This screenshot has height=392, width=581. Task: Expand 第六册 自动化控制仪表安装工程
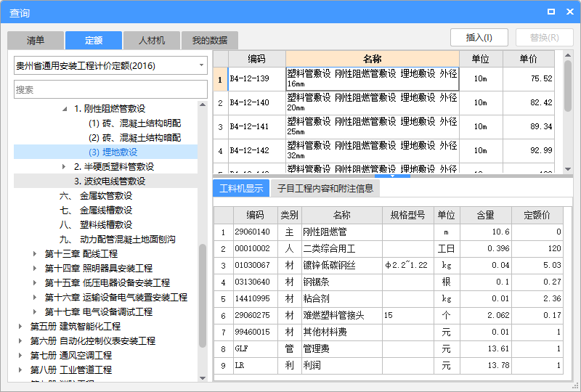pyautogui.click(x=20, y=341)
